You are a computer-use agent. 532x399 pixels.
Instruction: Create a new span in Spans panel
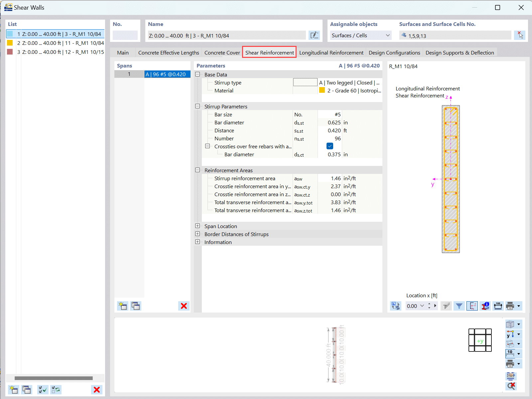pyautogui.click(x=122, y=306)
